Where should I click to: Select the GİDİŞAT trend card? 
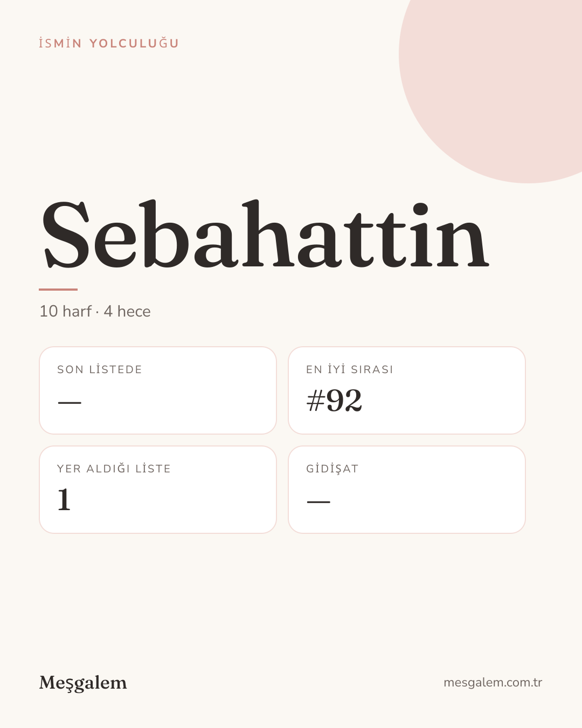click(x=407, y=490)
